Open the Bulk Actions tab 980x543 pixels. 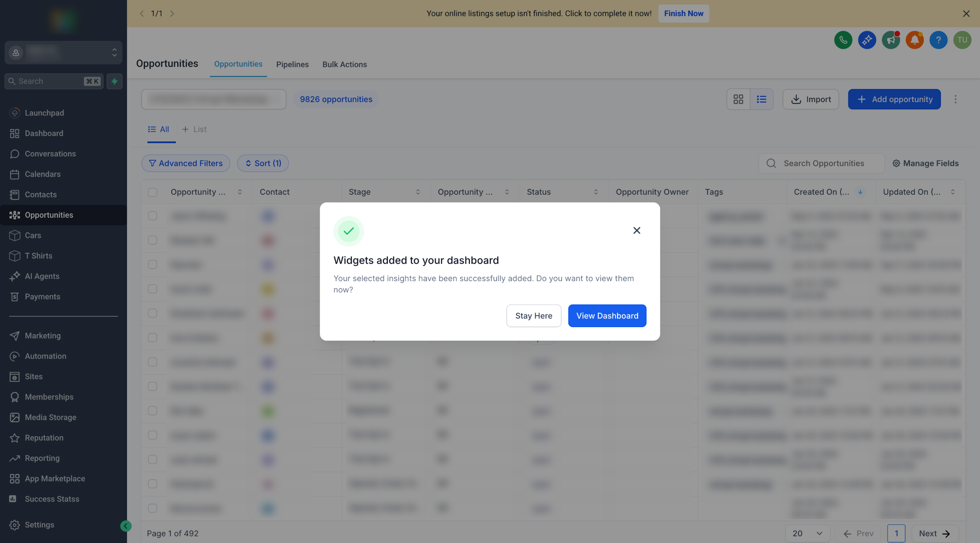tap(344, 64)
